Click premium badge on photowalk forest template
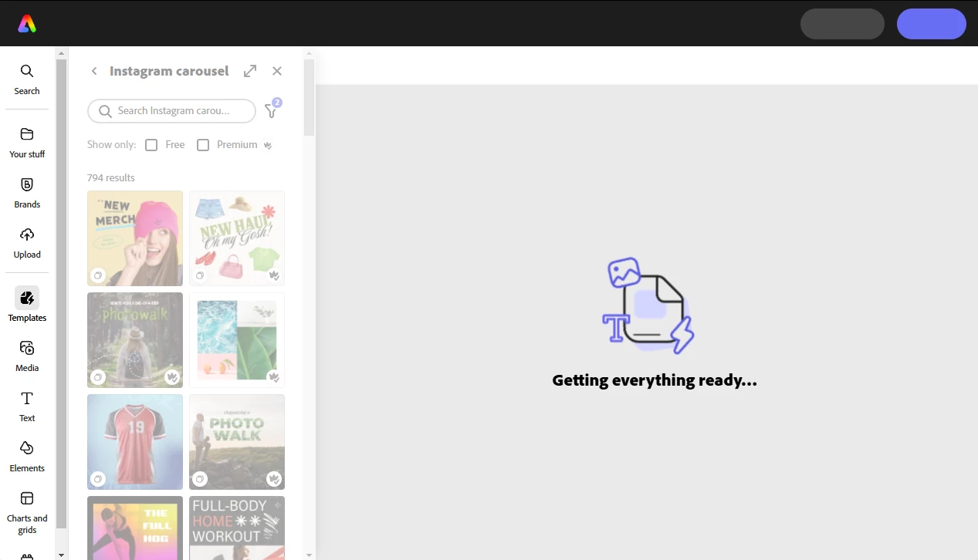 pos(171,377)
